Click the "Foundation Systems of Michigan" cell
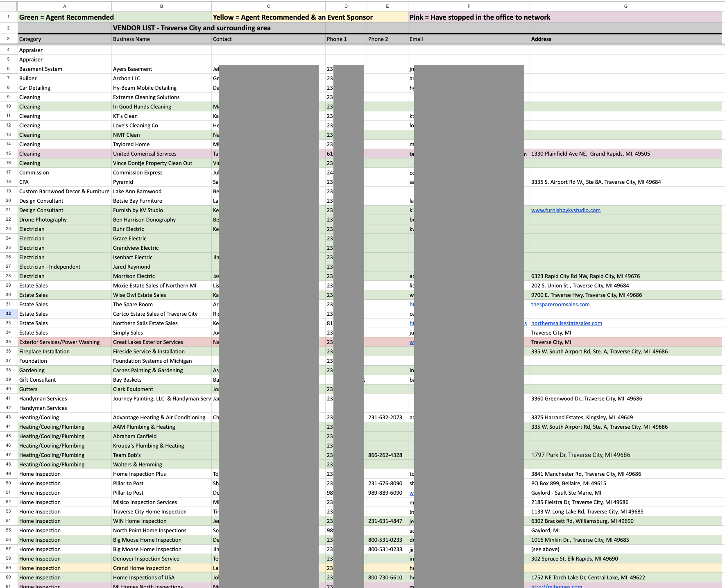 point(161,361)
